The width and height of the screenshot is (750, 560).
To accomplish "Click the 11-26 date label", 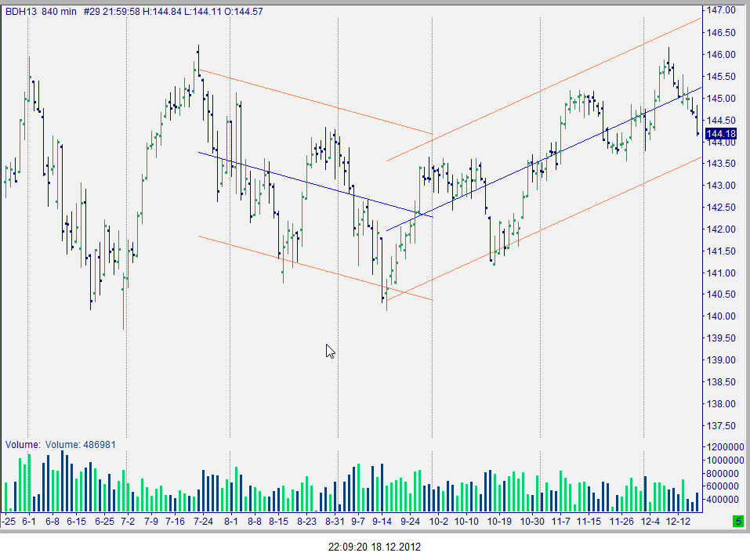I will pyautogui.click(x=621, y=522).
